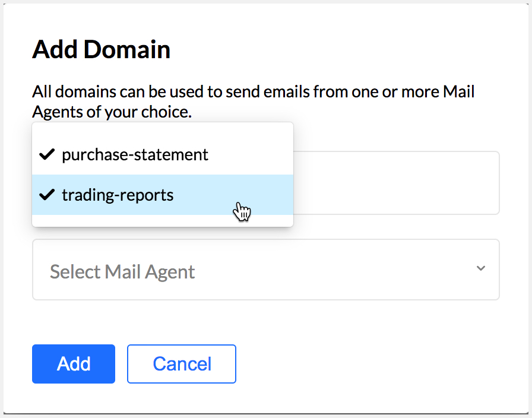Click the Cancel button
This screenshot has height=418, width=532.
click(181, 363)
